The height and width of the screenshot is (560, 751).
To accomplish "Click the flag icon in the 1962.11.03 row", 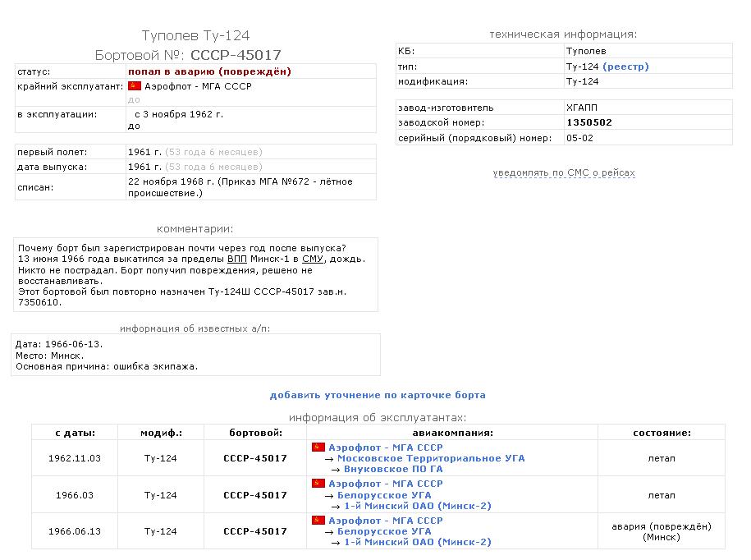I will pos(318,448).
